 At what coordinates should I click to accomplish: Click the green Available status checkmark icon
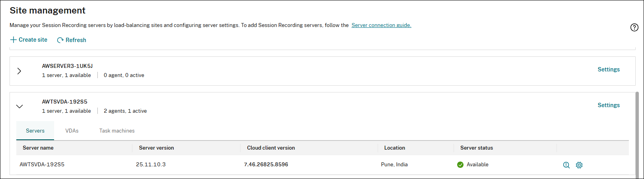coord(460,165)
